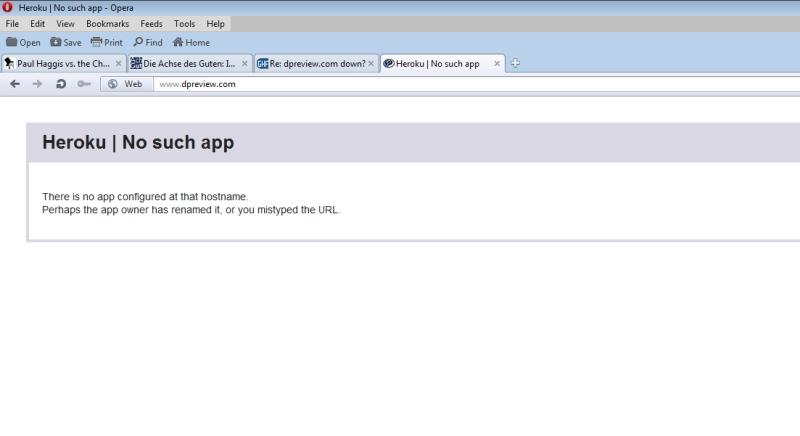
Task: Click the Print toolbar button
Action: pos(107,42)
